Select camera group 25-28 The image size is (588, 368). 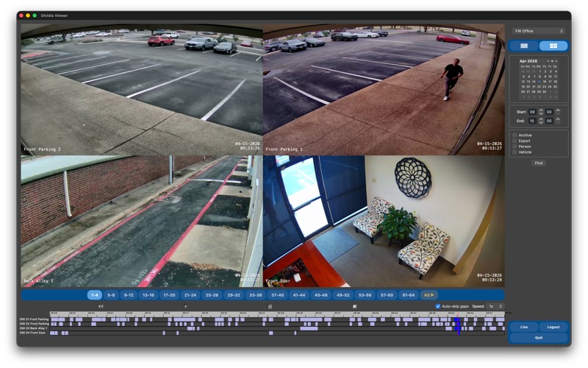(212, 295)
